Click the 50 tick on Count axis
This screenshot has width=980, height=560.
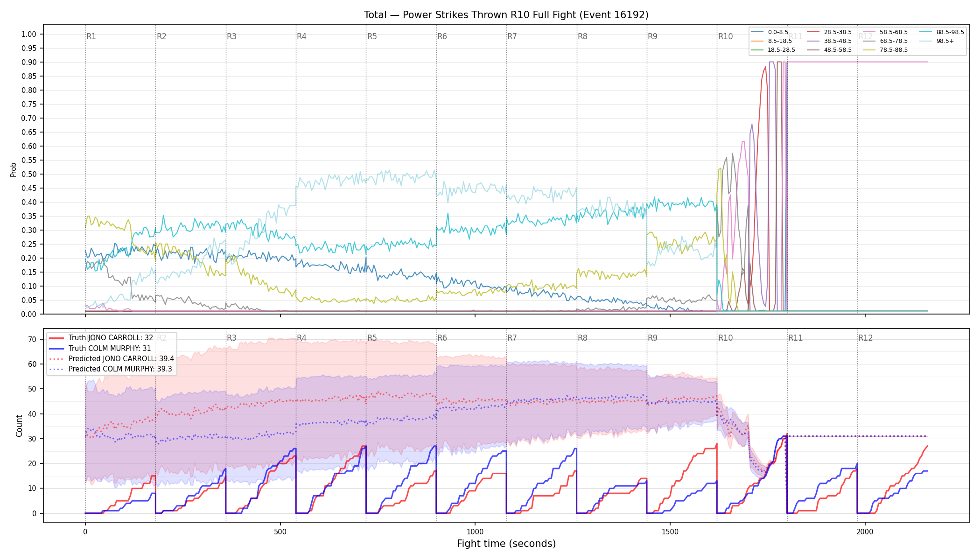coord(32,389)
